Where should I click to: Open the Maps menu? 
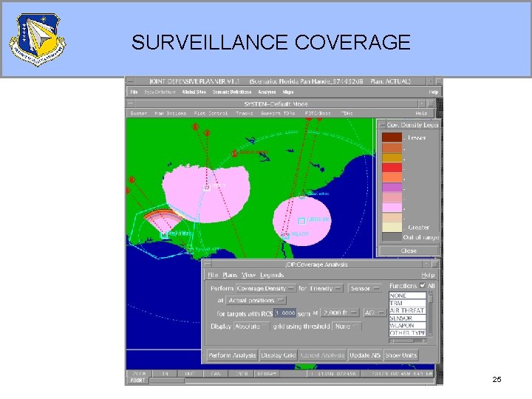tap(288, 92)
